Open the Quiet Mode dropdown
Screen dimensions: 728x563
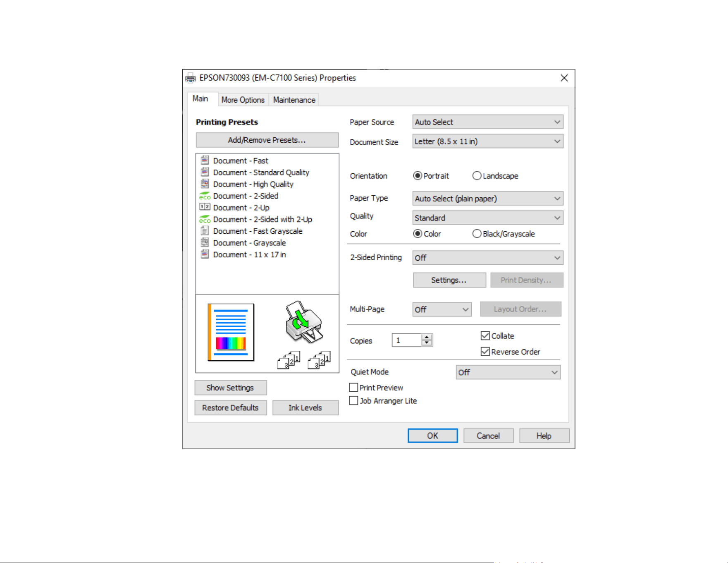point(508,372)
